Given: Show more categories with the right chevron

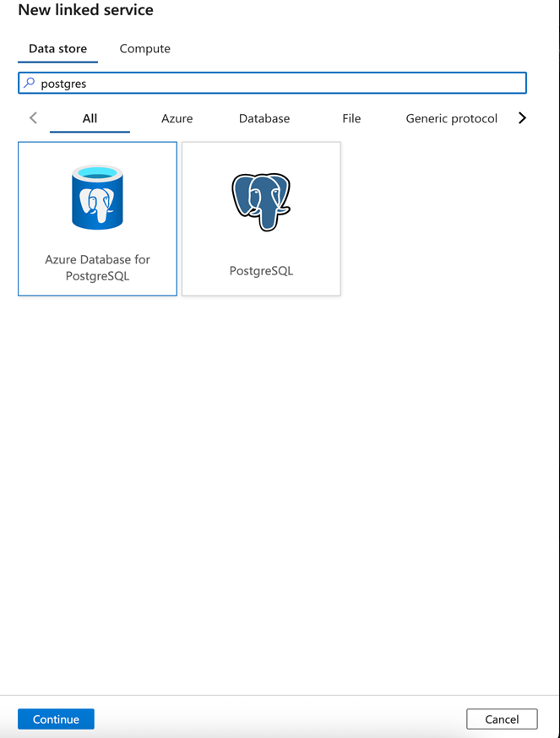Looking at the screenshot, I should point(522,118).
